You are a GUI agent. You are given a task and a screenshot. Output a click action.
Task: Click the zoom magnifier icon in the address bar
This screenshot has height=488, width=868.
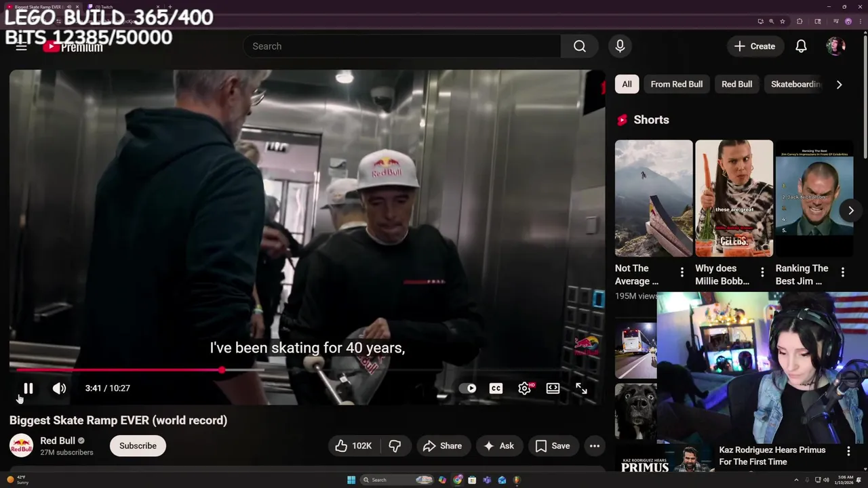[771, 21]
